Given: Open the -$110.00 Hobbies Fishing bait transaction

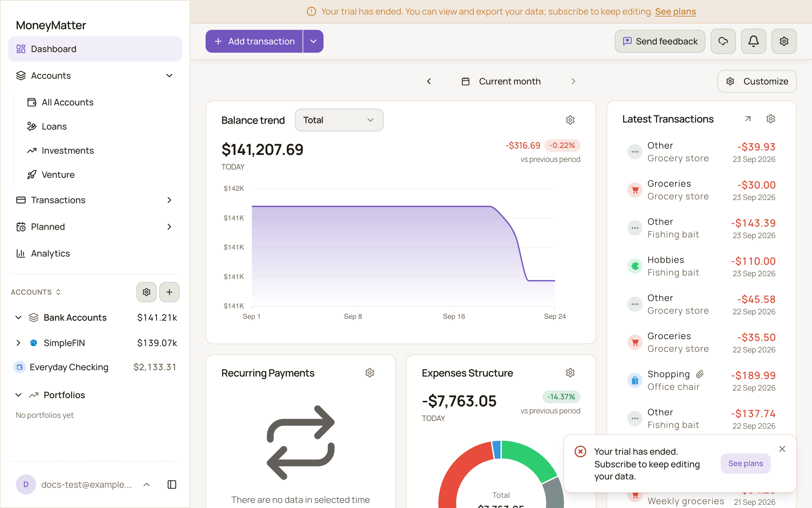Looking at the screenshot, I should (x=701, y=266).
